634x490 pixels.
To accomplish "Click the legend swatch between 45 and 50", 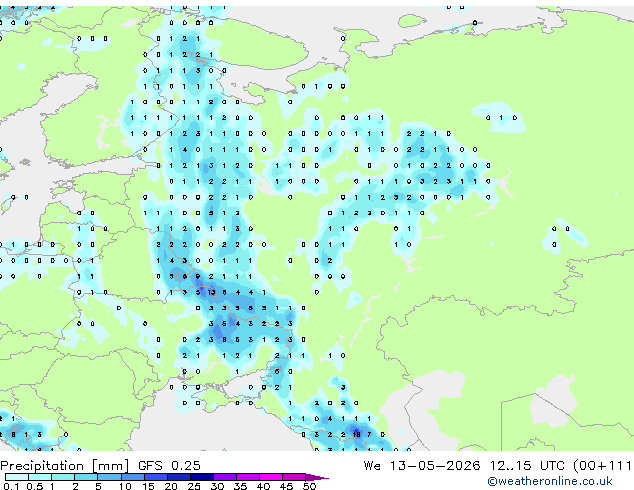I will click(x=294, y=477).
